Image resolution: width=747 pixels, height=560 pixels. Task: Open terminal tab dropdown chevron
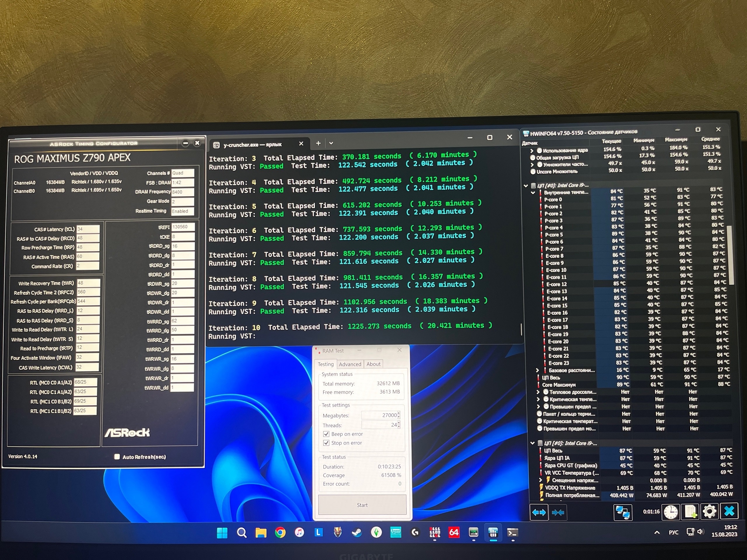(x=331, y=143)
